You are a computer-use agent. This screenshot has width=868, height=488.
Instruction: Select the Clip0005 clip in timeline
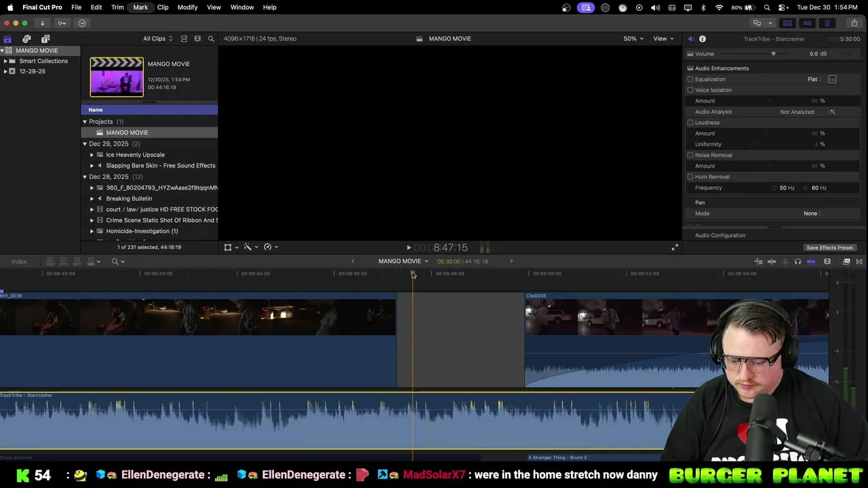point(676,340)
